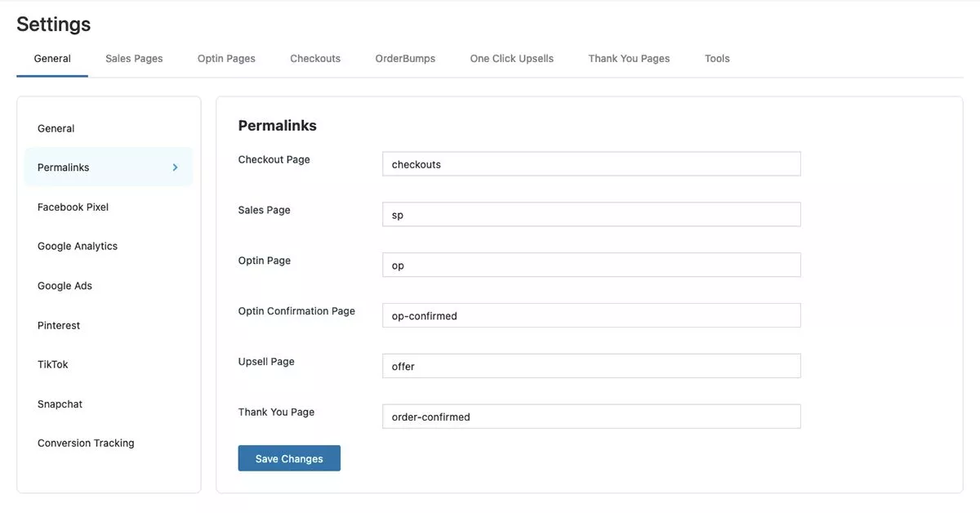Click the Thank You Page label
Image resolution: width=980 pixels, height=513 pixels.
276,412
